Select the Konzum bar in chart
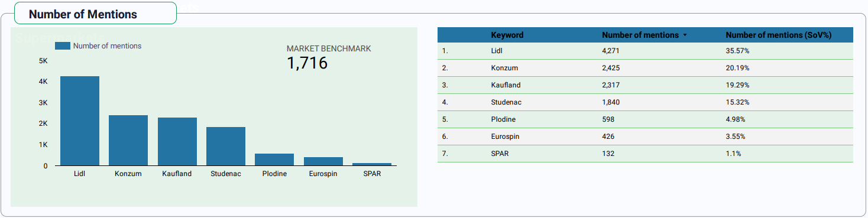Image resolution: width=868 pixels, height=218 pixels. 128,140
